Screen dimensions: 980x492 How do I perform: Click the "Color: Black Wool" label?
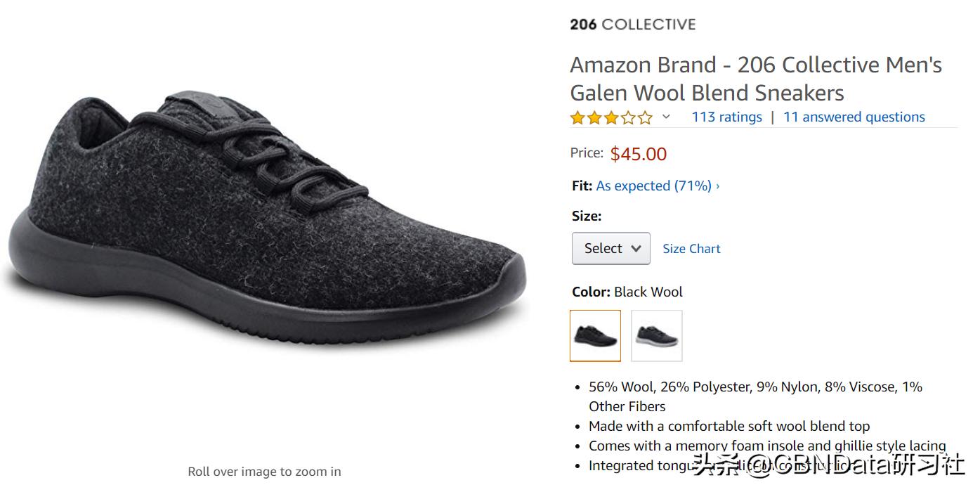(x=627, y=292)
